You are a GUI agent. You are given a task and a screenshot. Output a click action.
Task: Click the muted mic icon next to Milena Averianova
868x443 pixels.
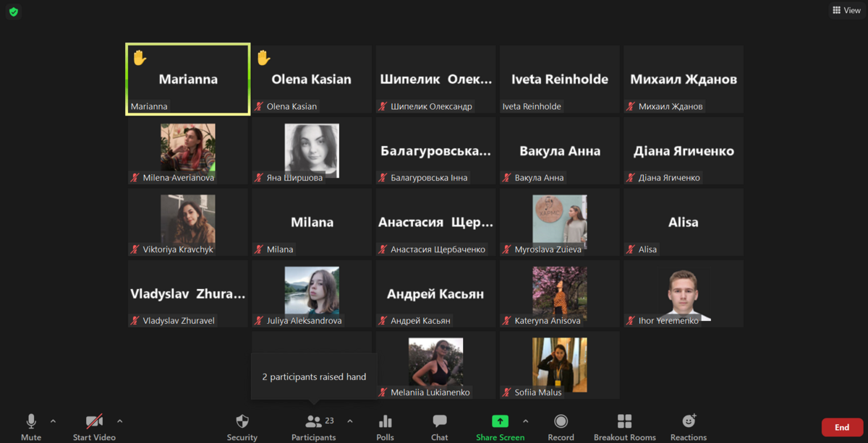point(135,178)
